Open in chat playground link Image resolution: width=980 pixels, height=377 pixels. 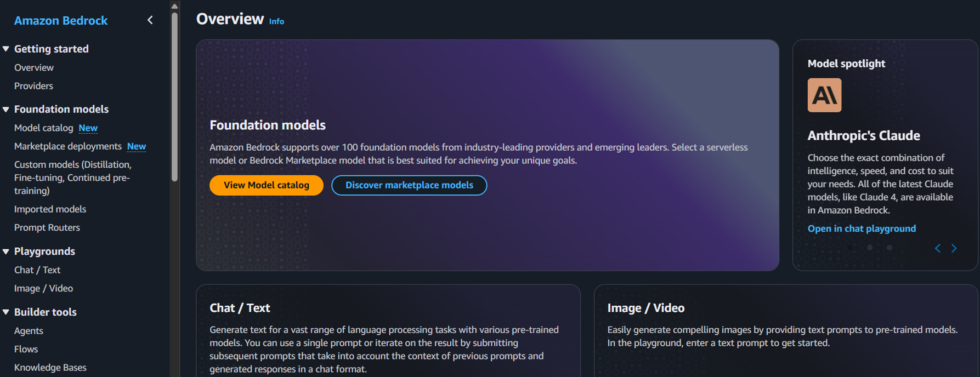click(x=862, y=229)
